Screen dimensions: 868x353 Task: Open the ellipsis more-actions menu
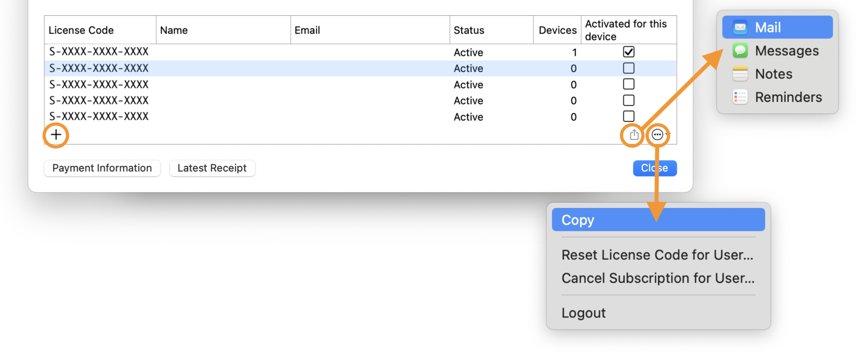point(658,135)
